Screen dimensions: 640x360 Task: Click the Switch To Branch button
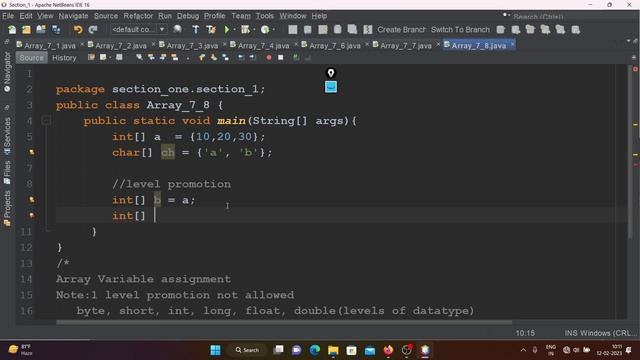[x=460, y=29]
